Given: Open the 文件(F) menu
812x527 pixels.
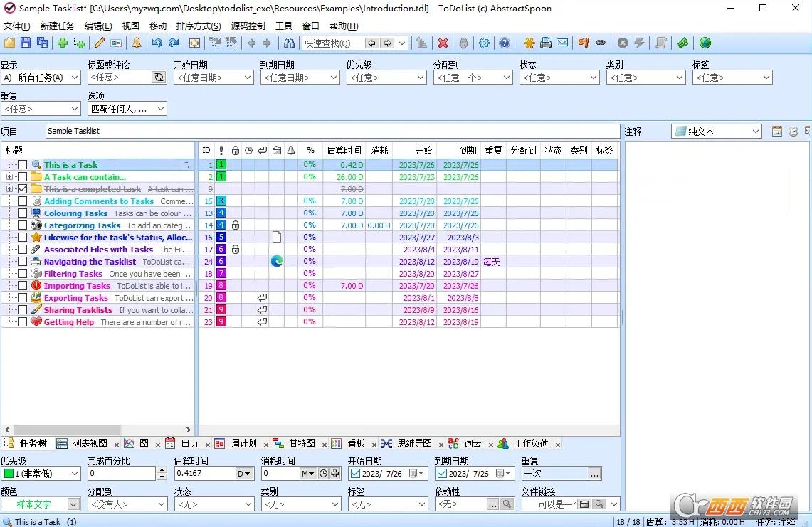Looking at the screenshot, I should [16, 26].
